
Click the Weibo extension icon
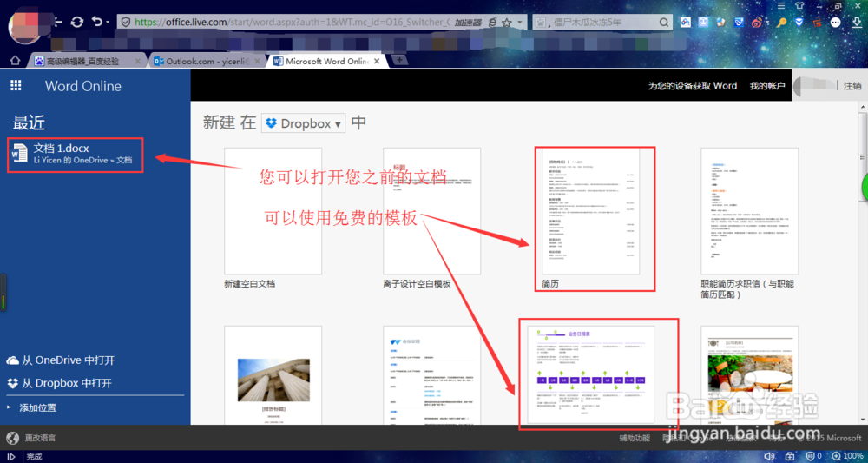tap(757, 23)
